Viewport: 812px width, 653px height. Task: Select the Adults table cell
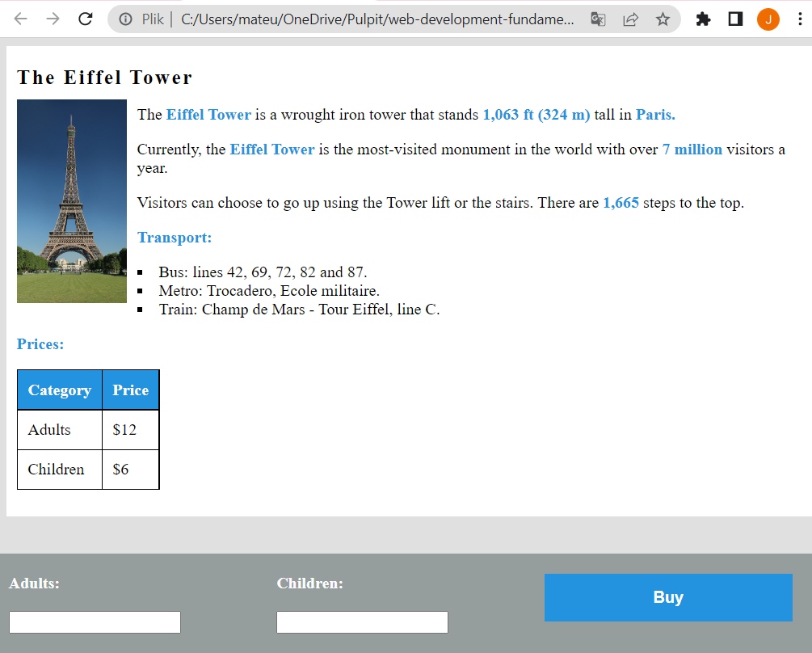(60, 430)
